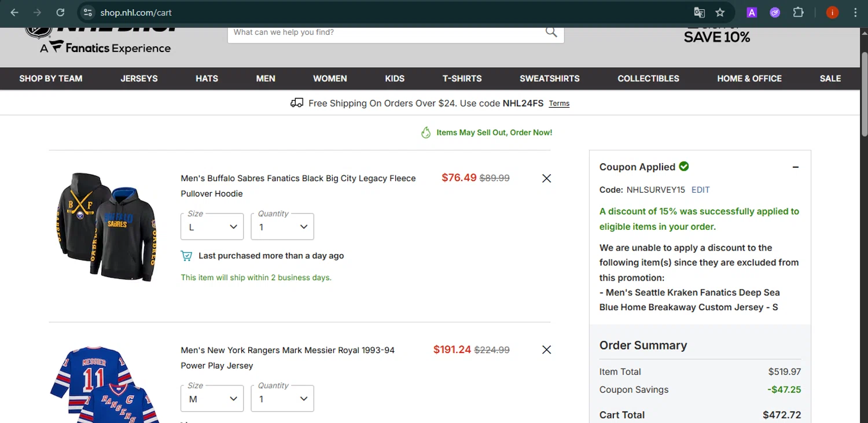868x423 pixels.
Task: Open the Rangers Messier jersey image
Action: [x=104, y=384]
